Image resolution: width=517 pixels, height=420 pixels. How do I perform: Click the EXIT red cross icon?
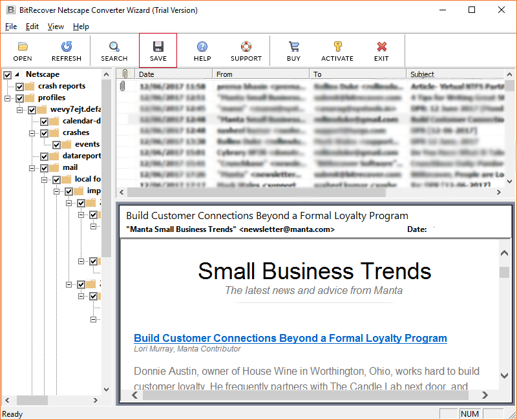(381, 47)
